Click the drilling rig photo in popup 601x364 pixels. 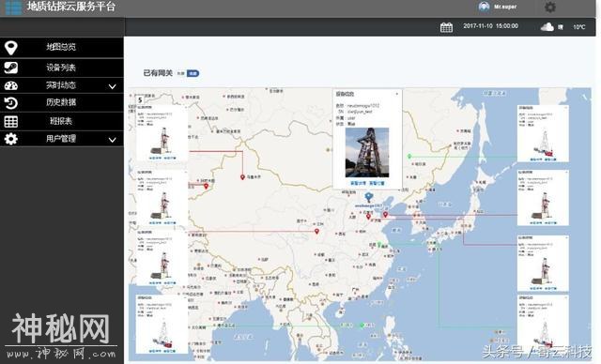click(x=367, y=152)
